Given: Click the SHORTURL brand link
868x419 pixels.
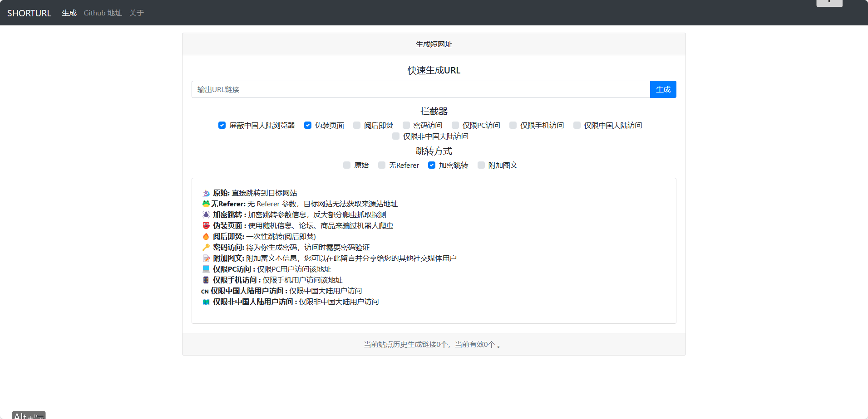Looking at the screenshot, I should click(29, 13).
